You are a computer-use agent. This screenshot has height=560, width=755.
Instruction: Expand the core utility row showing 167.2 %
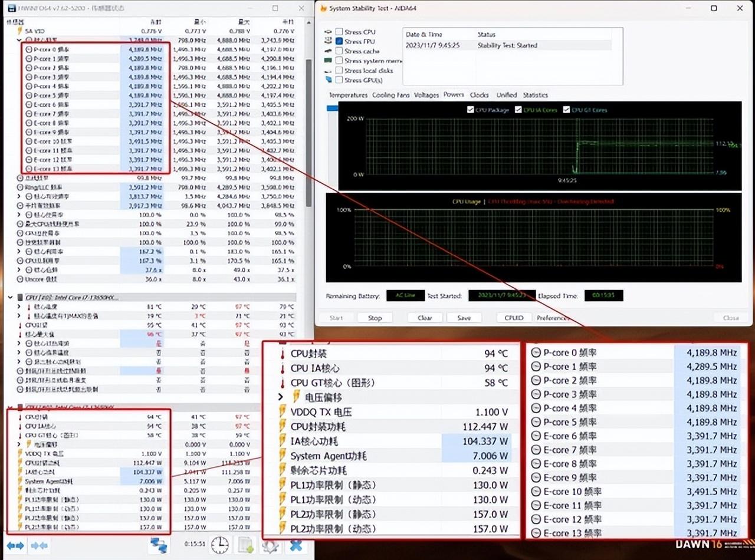[19, 252]
